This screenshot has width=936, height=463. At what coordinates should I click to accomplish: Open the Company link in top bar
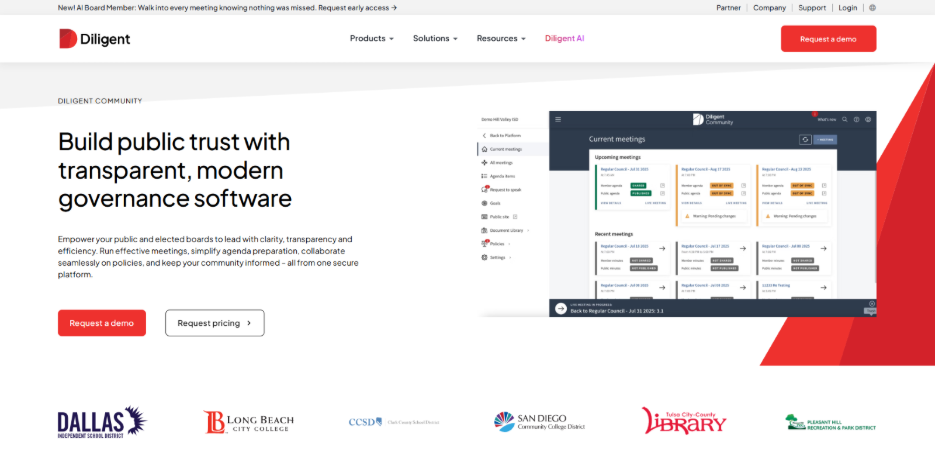(769, 8)
